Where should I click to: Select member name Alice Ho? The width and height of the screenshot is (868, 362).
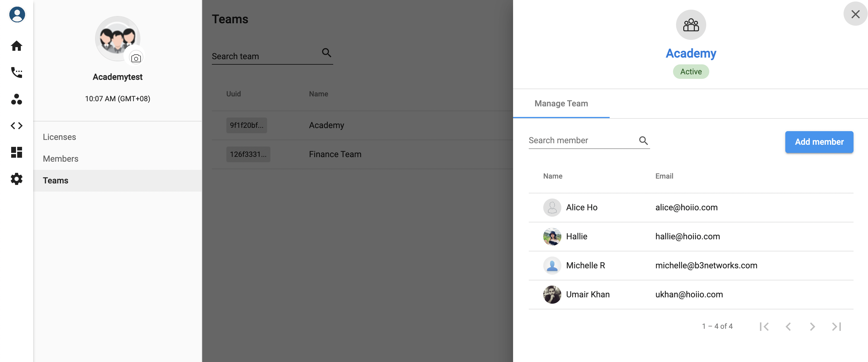point(582,208)
